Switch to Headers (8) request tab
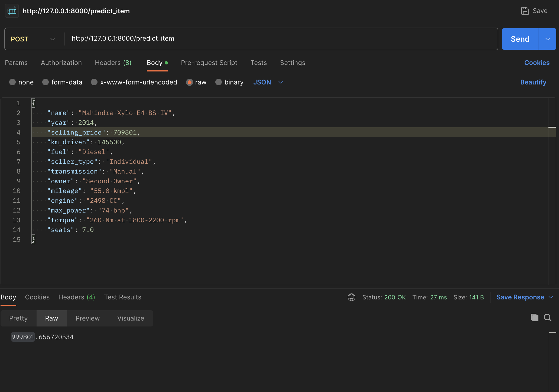 tap(113, 63)
